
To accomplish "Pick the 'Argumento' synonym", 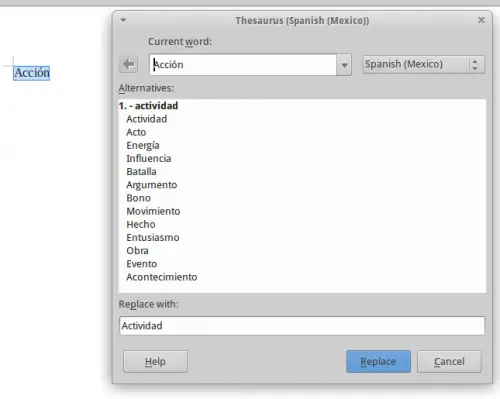I will coord(152,185).
